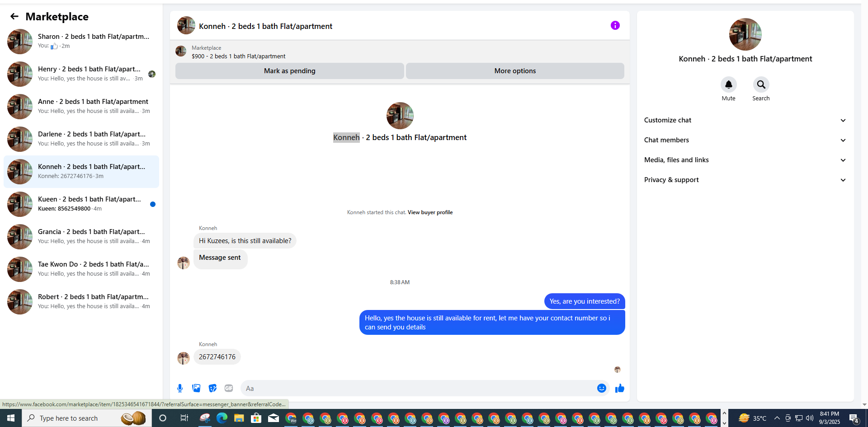Click the volume icon in system tray
The image size is (868, 427).
point(810,418)
